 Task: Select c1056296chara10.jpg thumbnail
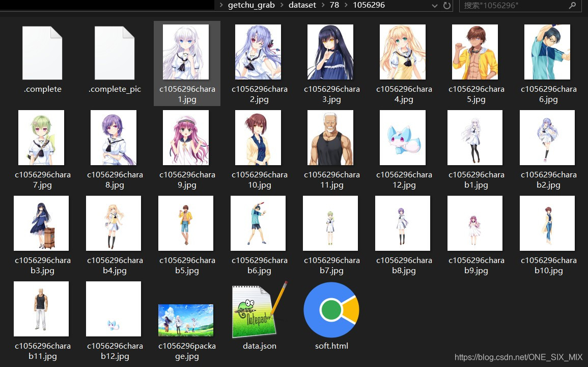[x=258, y=138]
